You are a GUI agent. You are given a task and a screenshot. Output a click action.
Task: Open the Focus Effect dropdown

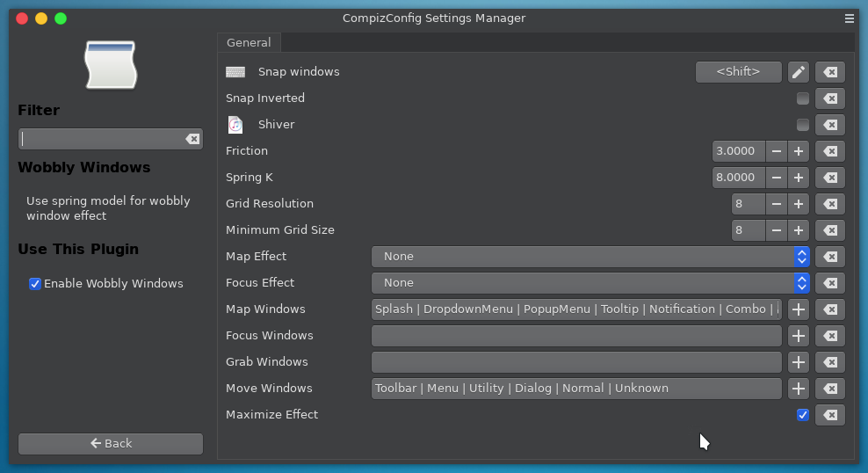[590, 283]
